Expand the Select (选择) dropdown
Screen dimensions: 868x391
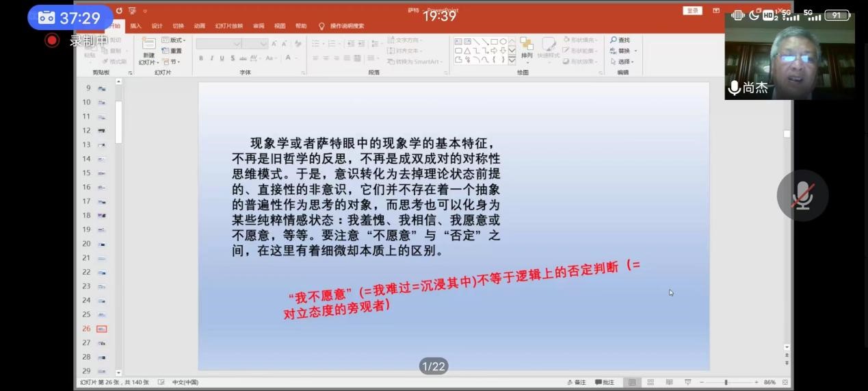click(x=623, y=62)
